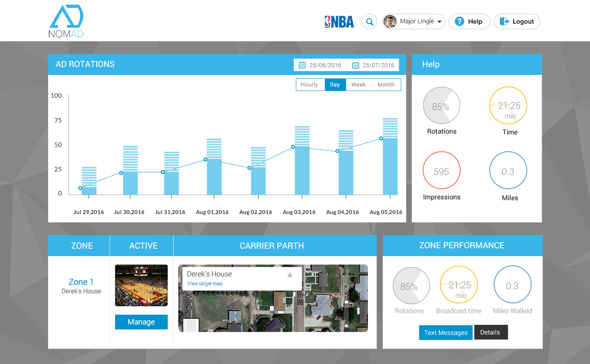Select the Month tab on chart
Viewport: 590px width, 364px height.
coord(386,85)
